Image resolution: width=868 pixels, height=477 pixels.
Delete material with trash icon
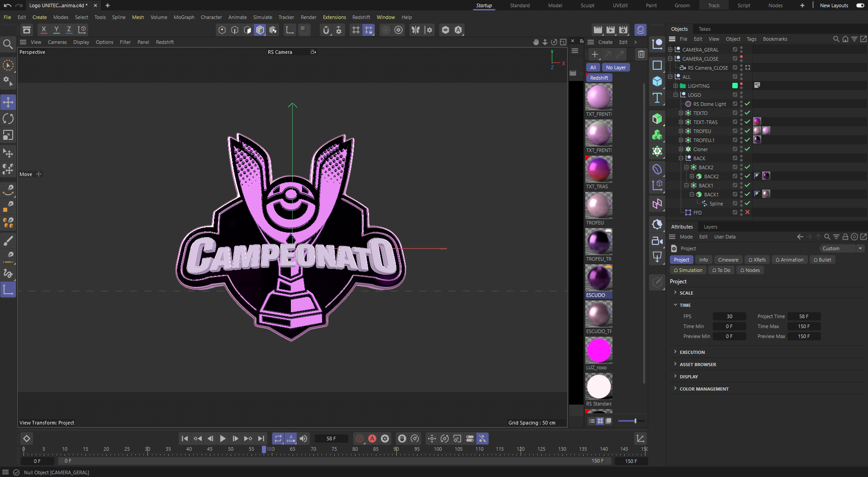[641, 54]
